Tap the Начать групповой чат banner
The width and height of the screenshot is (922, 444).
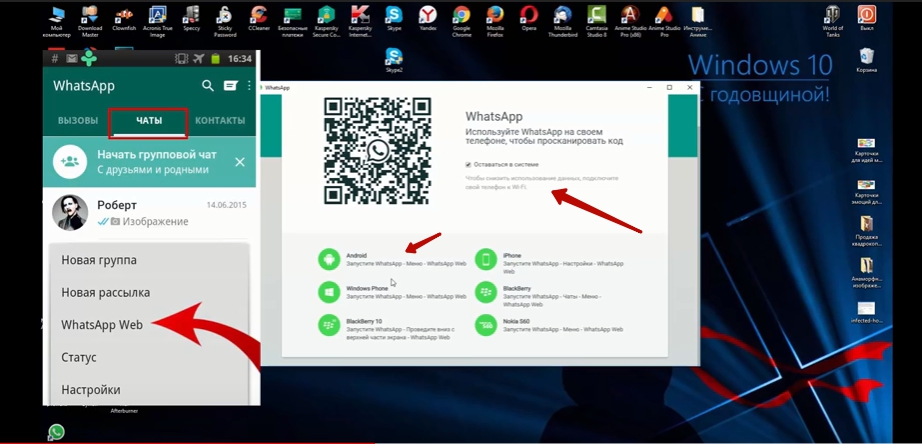pos(149,162)
